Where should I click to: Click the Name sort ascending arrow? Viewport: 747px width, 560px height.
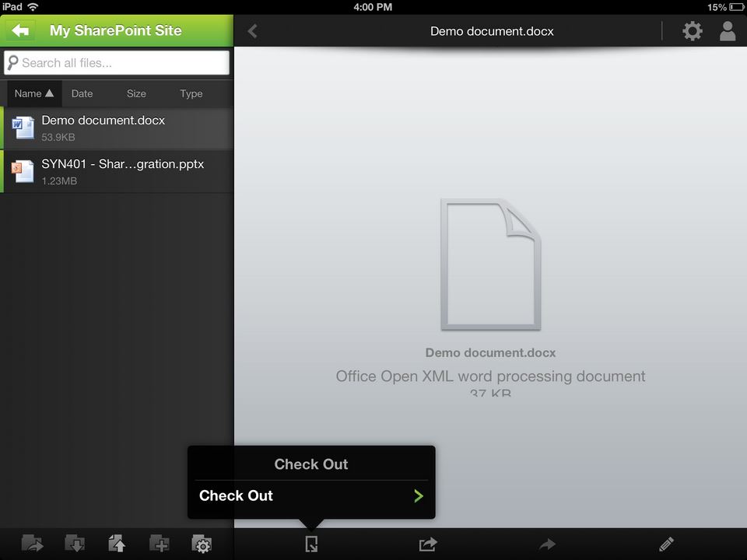(x=49, y=93)
